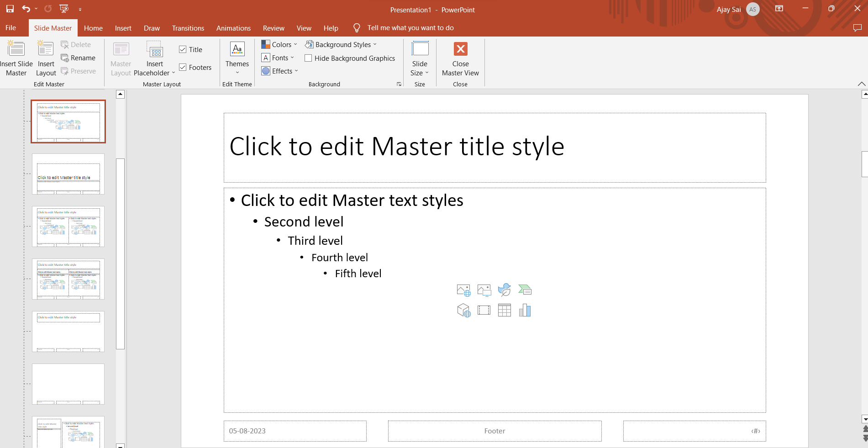Viewport: 868px width, 448px height.
Task: Uncheck the Title checkbox
Action: [183, 50]
